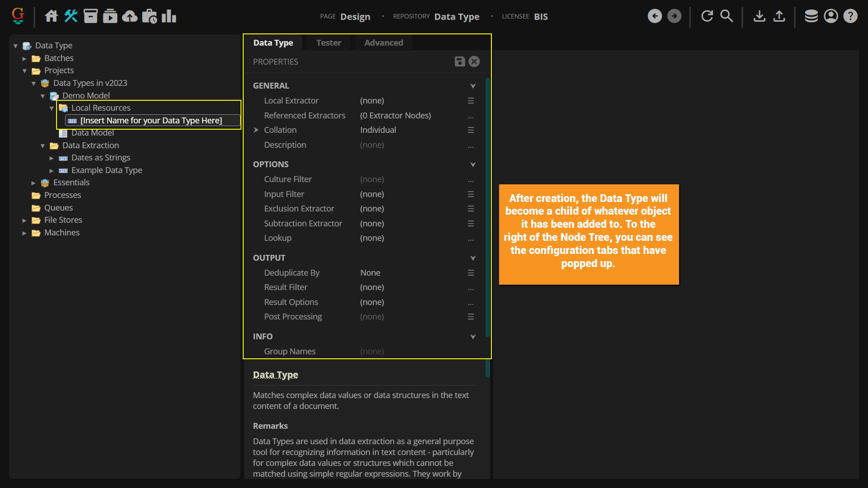Image resolution: width=868 pixels, height=488 pixels.
Task: Expand the Collation property arrow
Action: pyautogui.click(x=256, y=130)
